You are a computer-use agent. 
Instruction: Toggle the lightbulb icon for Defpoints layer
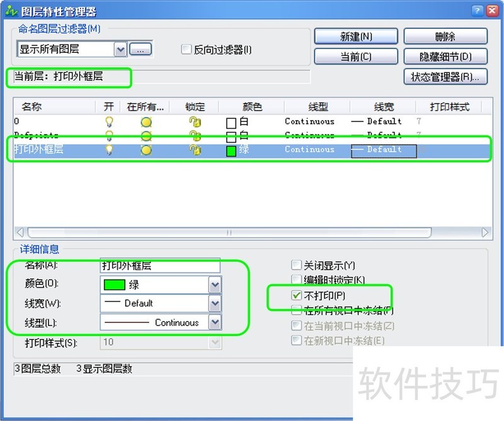(109, 135)
